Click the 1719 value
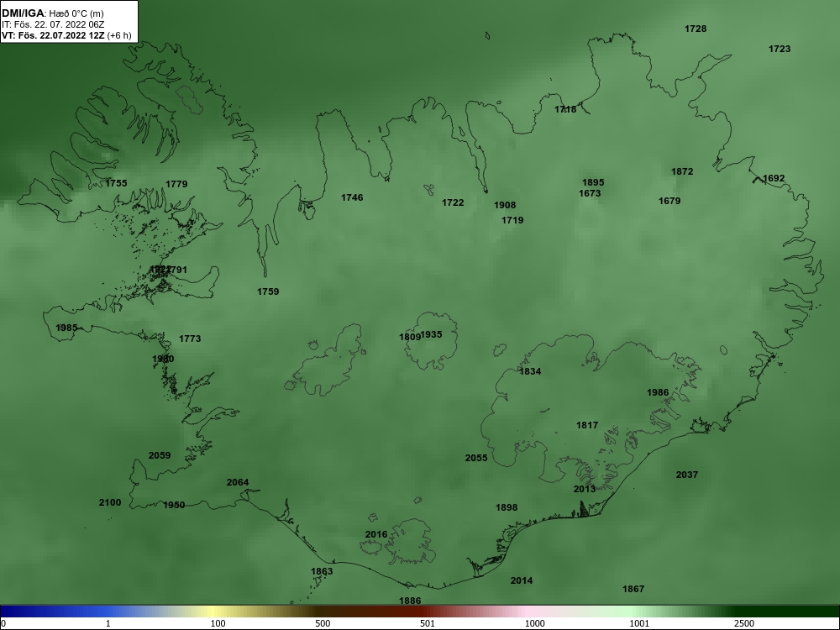Screen dimensions: 840x630 pos(512,220)
